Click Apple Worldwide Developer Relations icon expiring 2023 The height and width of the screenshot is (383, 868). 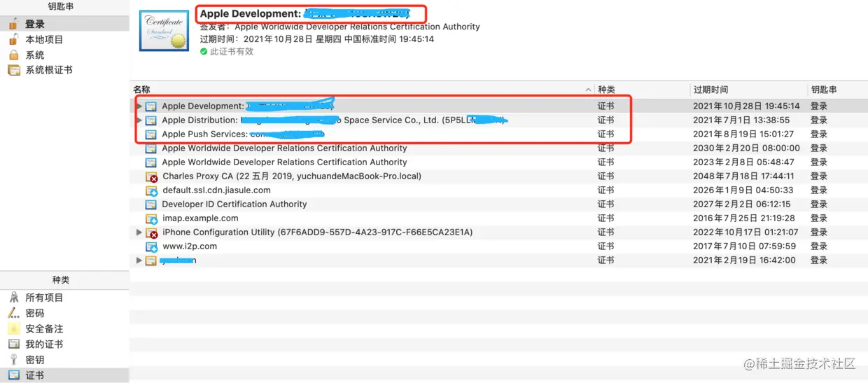pos(150,162)
